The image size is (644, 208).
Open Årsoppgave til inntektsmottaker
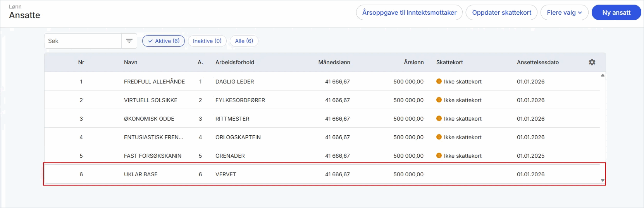(x=409, y=12)
